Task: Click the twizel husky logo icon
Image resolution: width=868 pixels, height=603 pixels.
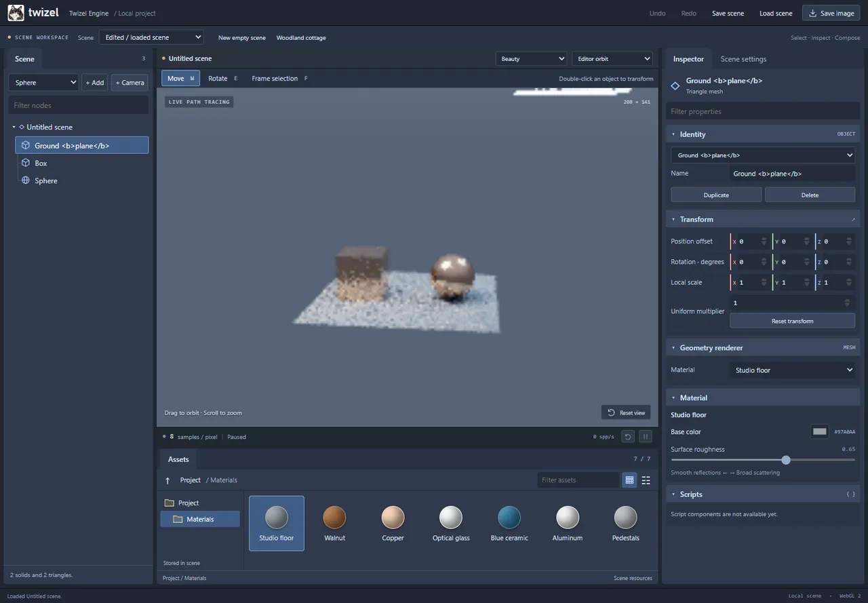Action: pyautogui.click(x=16, y=13)
